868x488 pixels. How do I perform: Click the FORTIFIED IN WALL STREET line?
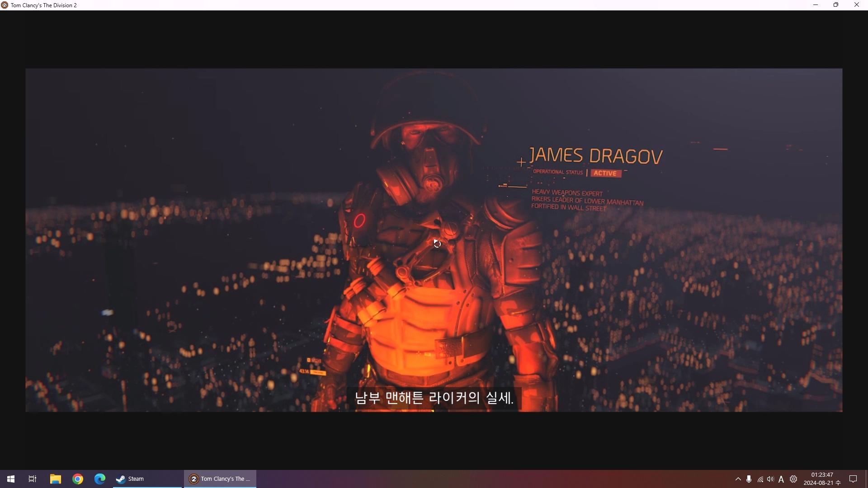pyautogui.click(x=569, y=207)
